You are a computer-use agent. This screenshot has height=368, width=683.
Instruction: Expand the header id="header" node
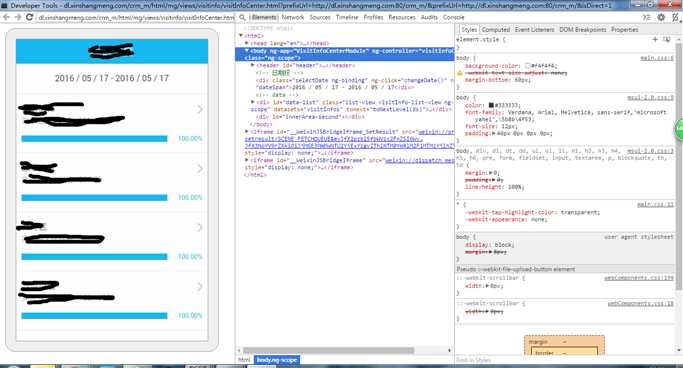tap(253, 65)
